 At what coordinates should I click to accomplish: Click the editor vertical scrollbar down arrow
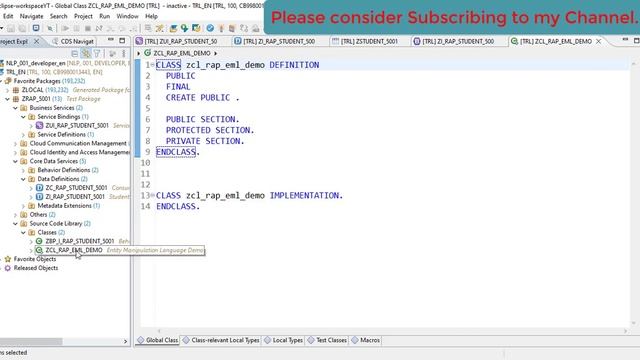coord(633,323)
